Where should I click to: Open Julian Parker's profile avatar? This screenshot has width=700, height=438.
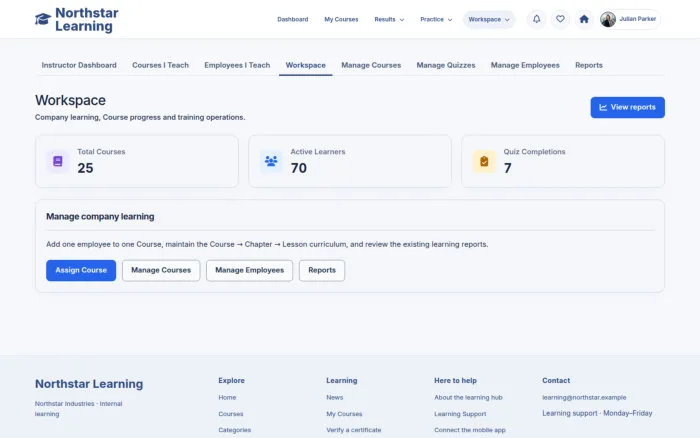coord(608,19)
